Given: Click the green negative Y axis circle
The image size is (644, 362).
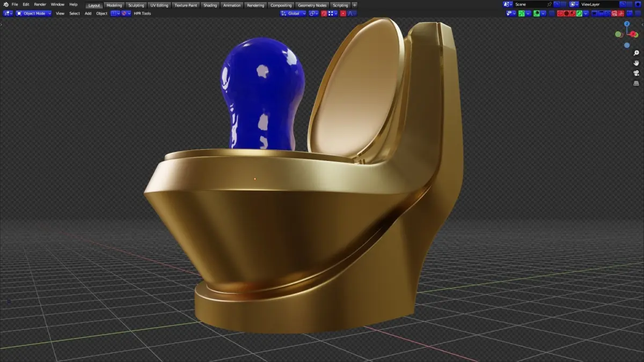Looking at the screenshot, I should click(619, 34).
